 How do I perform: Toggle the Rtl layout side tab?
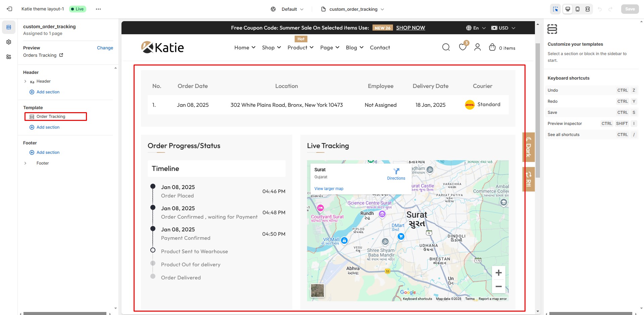[x=528, y=179]
